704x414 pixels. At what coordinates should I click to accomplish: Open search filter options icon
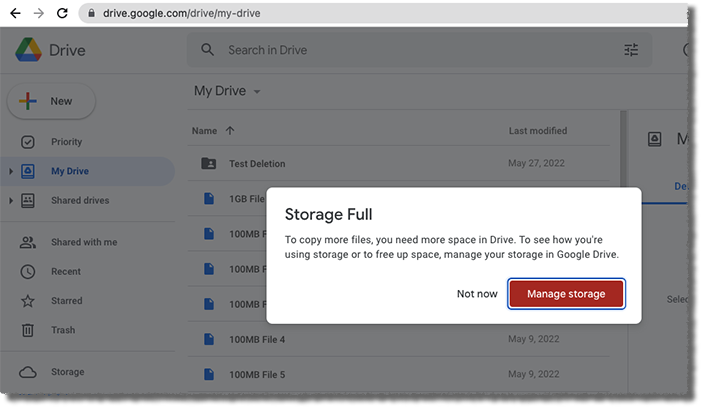click(631, 50)
